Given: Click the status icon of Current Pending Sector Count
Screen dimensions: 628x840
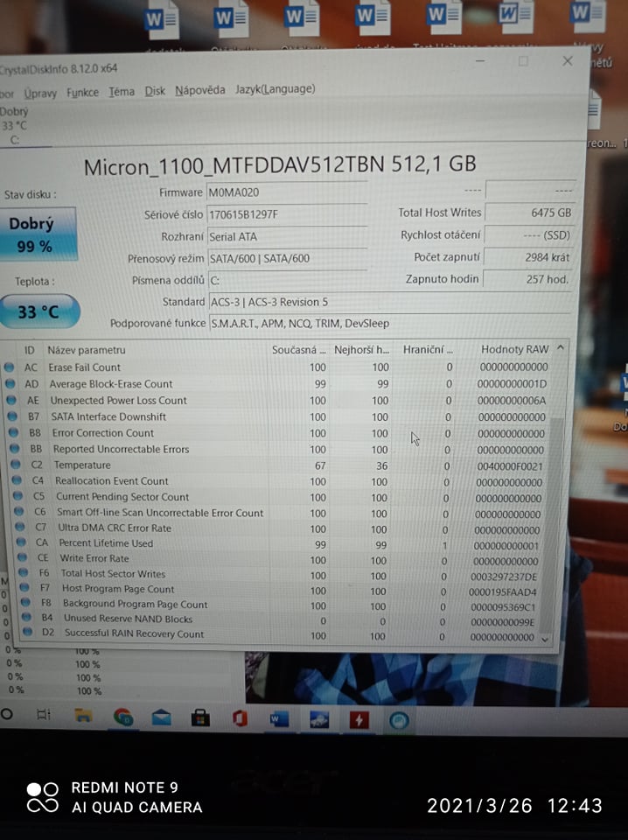Looking at the screenshot, I should [17, 496].
